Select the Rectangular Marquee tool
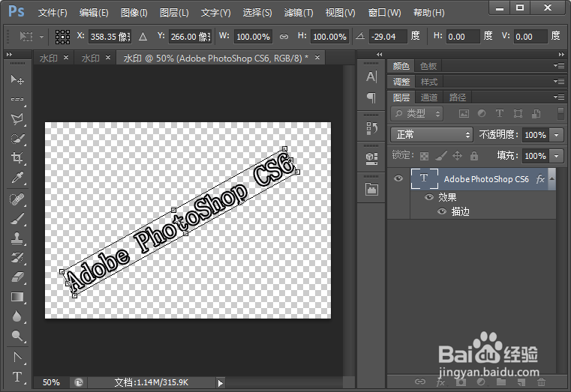Image resolution: width=571 pixels, height=392 pixels. tap(17, 99)
